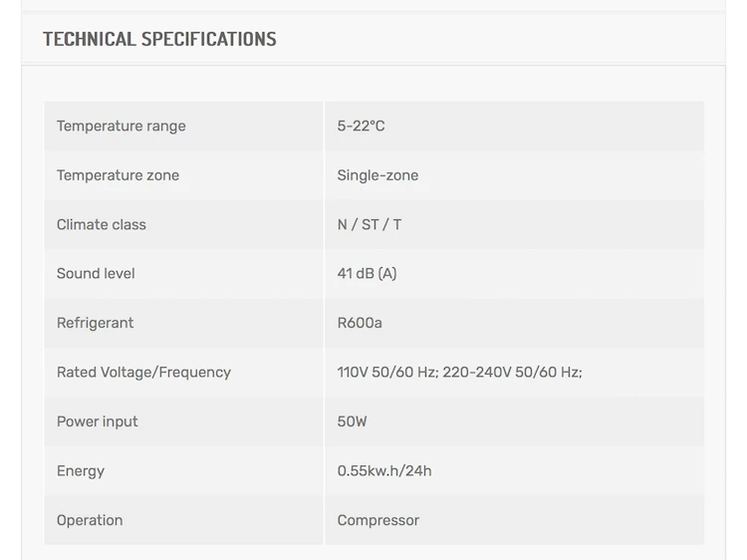Select the 50W power value

(352, 421)
